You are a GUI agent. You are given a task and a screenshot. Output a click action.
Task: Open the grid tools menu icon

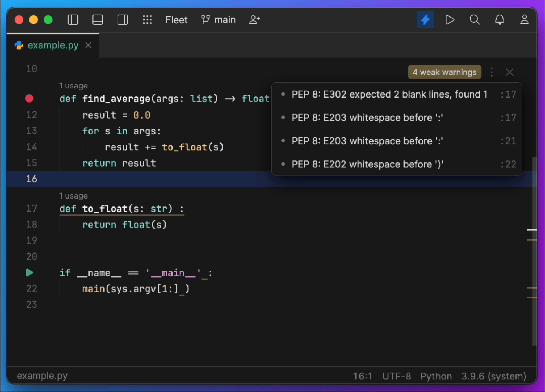click(147, 20)
